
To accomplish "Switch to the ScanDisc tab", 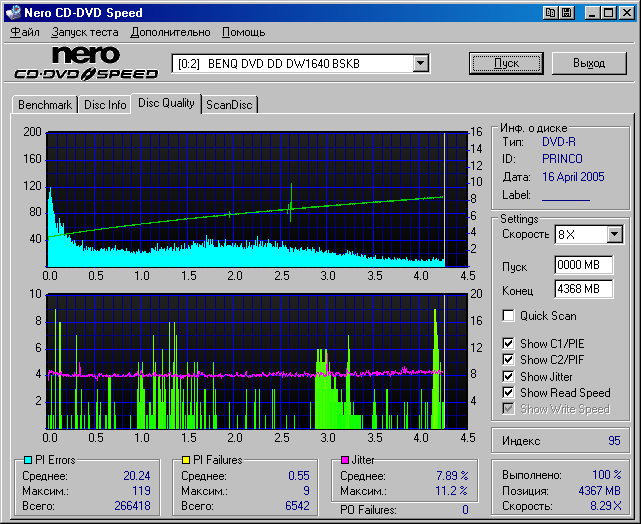I will click(x=229, y=105).
